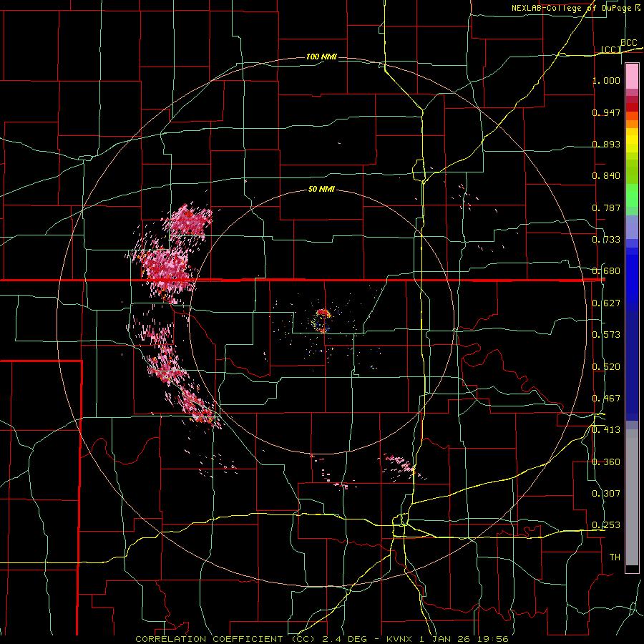Click the [CC] label above the color bar
Viewport: 644px width, 644px height.
610,49
